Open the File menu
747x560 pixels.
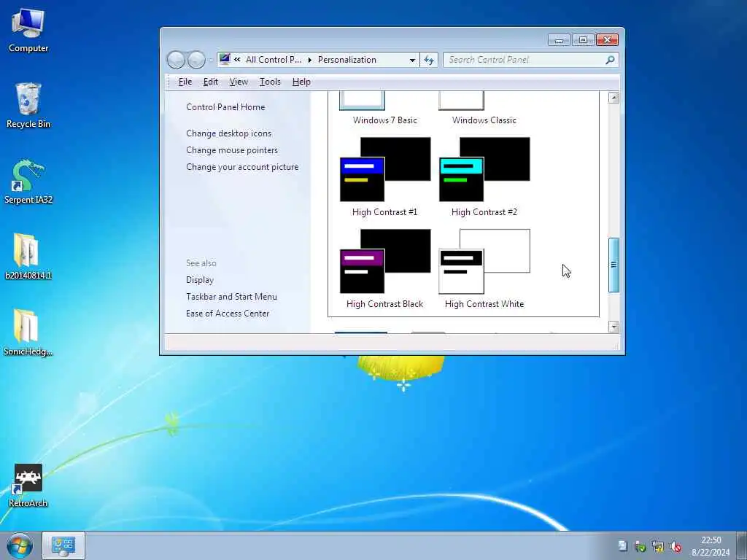(185, 82)
